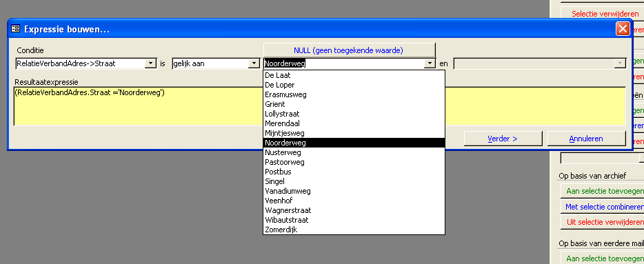Click the NULL (geen toegekende waarde) button

[349, 50]
